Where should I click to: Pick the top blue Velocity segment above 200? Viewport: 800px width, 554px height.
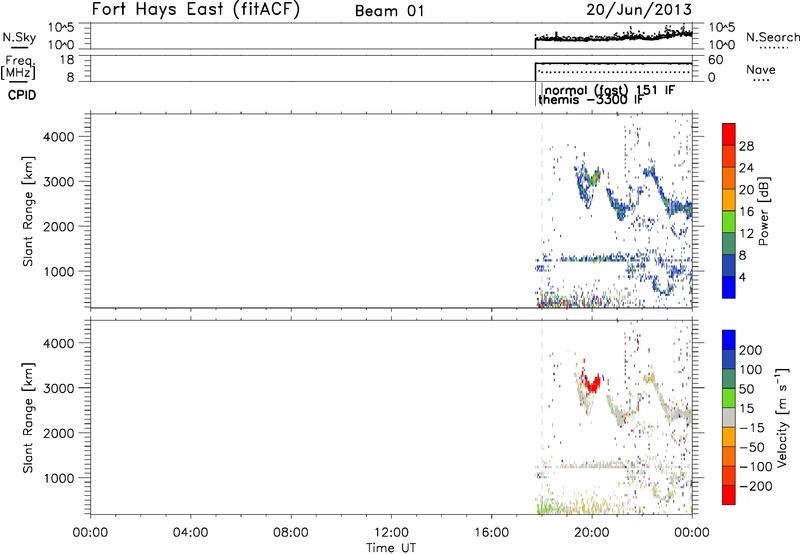(729, 340)
